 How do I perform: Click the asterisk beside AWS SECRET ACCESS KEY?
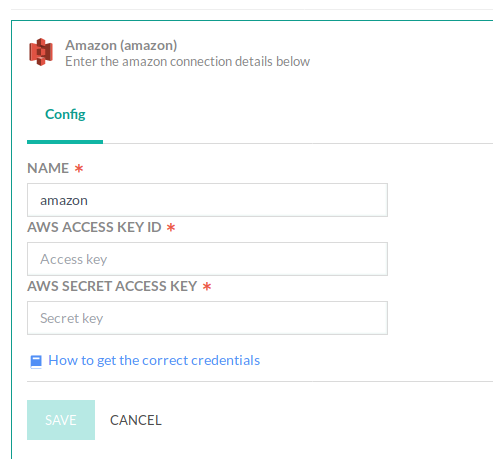point(207,287)
